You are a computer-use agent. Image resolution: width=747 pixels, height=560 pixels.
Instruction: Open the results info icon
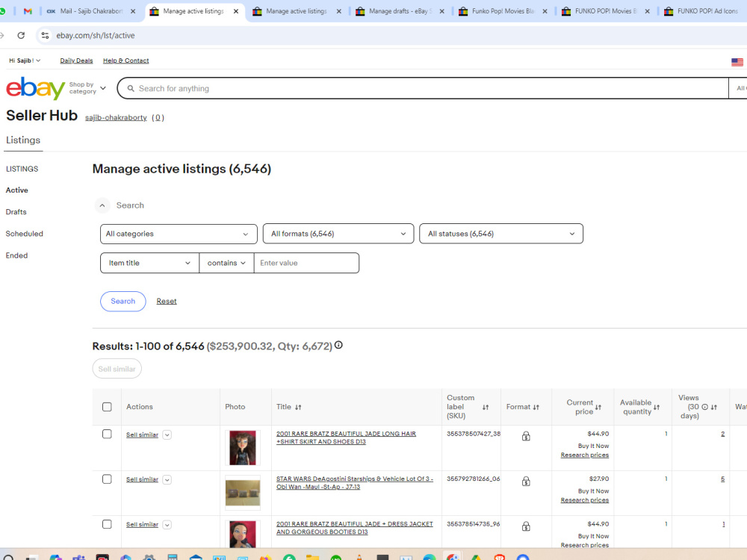pyautogui.click(x=338, y=345)
